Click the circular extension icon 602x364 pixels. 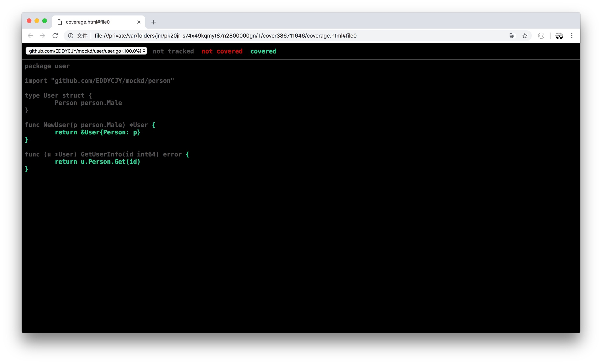pyautogui.click(x=541, y=36)
